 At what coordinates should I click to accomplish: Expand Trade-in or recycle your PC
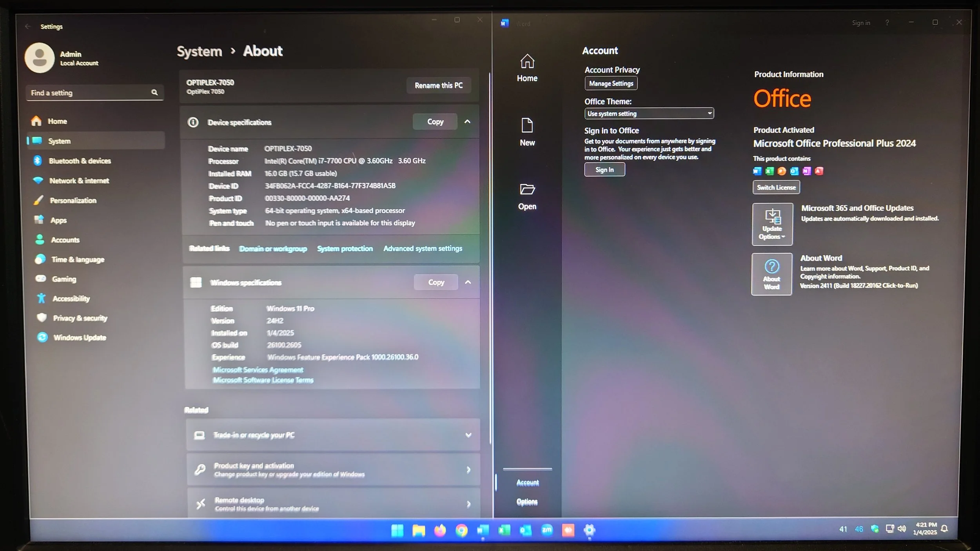click(468, 435)
